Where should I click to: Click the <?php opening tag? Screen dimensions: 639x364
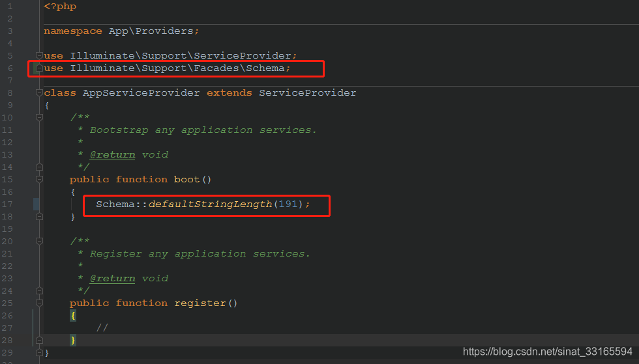click(60, 7)
